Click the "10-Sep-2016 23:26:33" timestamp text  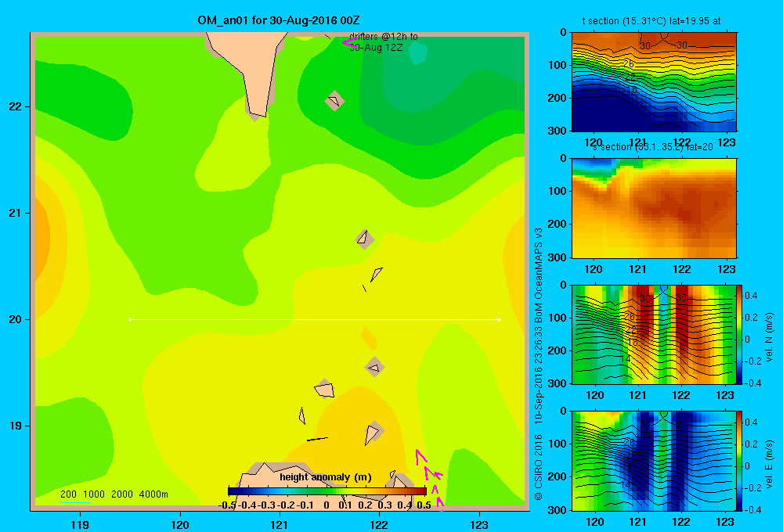click(x=539, y=374)
